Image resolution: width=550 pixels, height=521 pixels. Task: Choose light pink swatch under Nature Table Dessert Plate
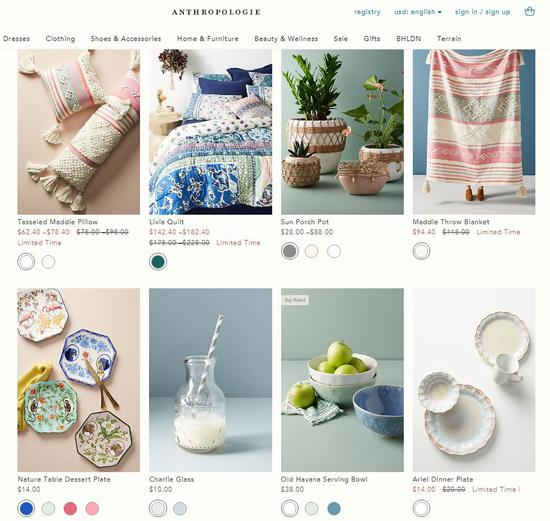click(92, 508)
